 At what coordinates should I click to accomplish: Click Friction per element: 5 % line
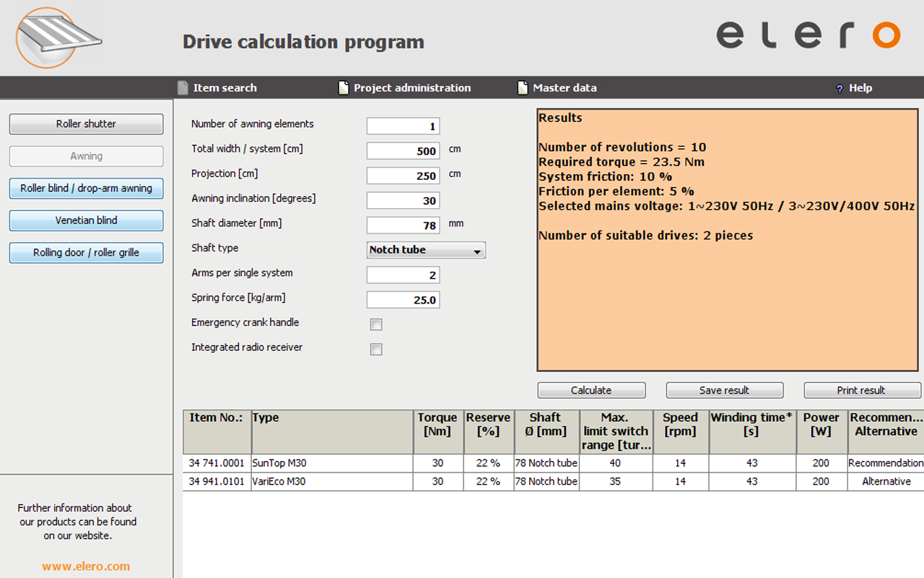(x=616, y=191)
